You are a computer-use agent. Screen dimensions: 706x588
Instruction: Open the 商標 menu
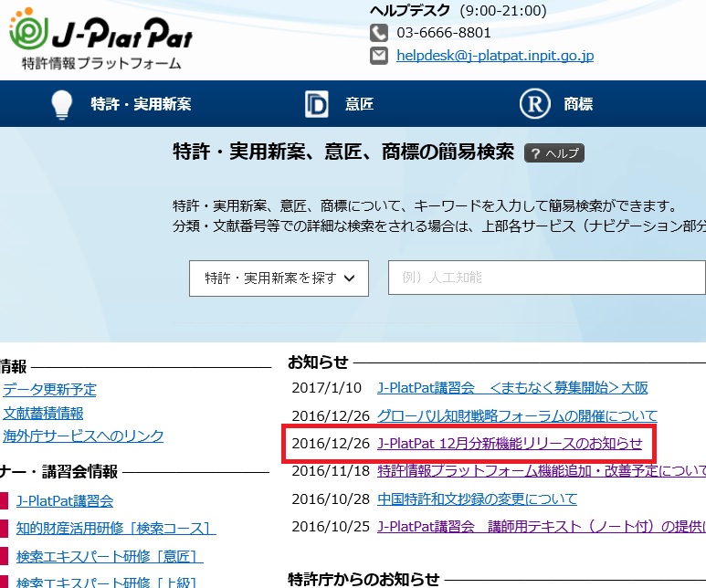click(578, 104)
